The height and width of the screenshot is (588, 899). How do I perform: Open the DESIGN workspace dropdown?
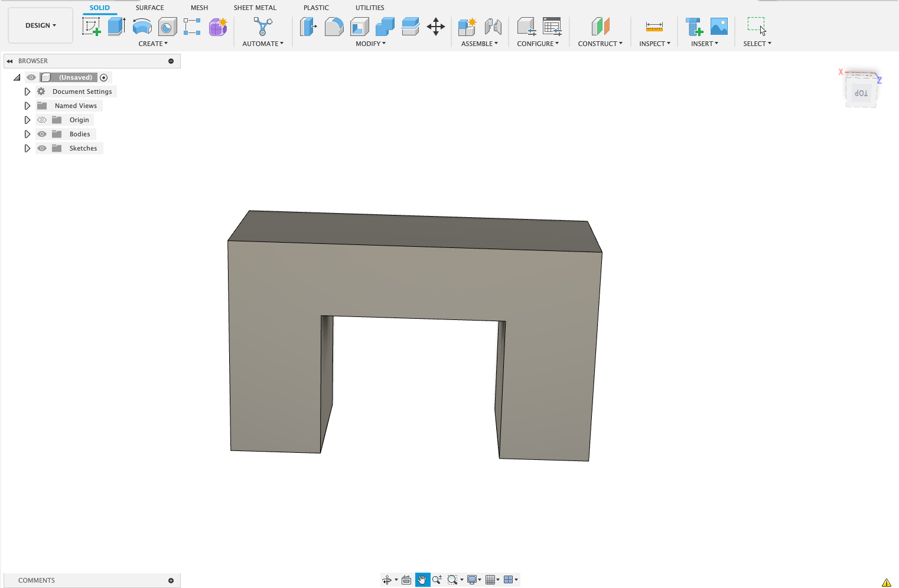pos(41,25)
